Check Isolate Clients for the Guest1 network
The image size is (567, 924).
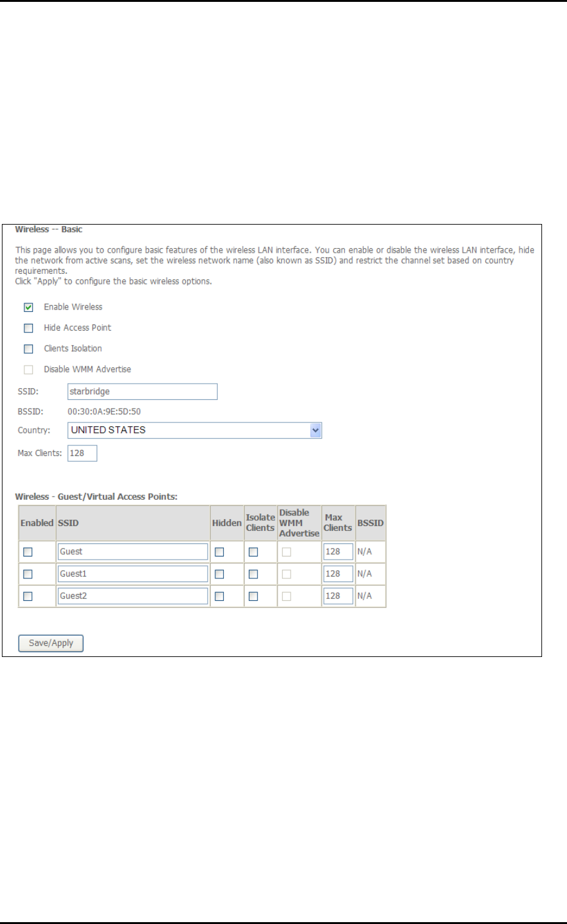coord(253,574)
